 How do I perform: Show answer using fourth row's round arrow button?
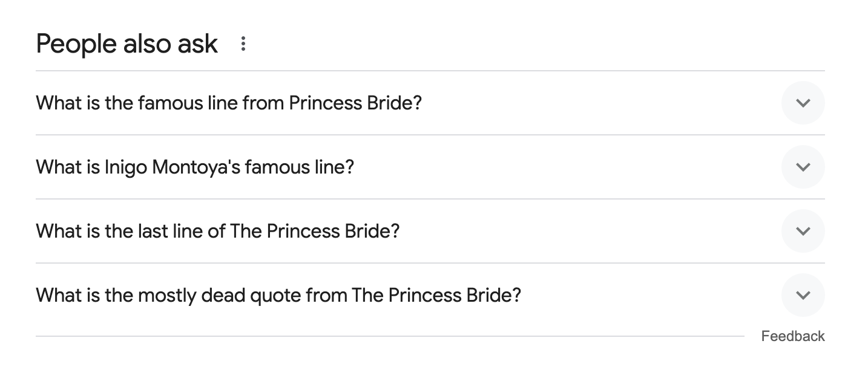[803, 295]
